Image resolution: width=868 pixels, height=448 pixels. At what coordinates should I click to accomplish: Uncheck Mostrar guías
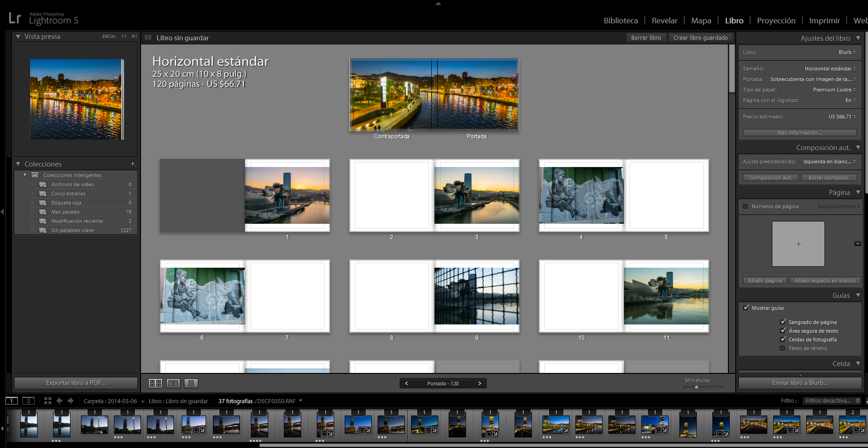tap(746, 308)
